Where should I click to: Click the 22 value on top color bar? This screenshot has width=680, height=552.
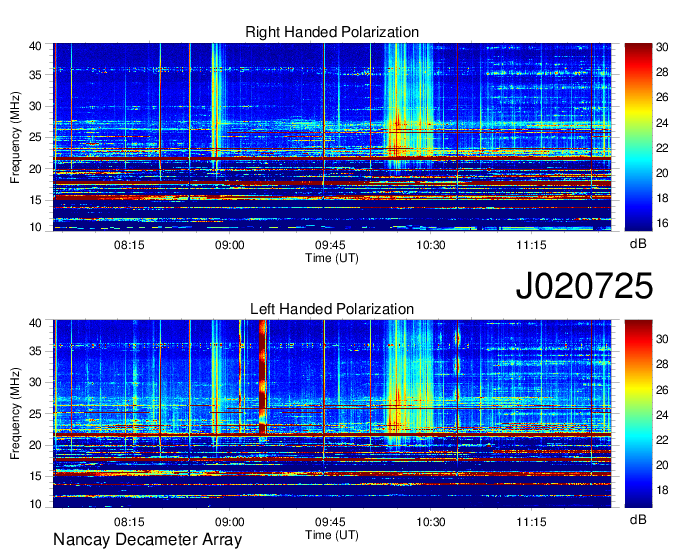(662, 148)
